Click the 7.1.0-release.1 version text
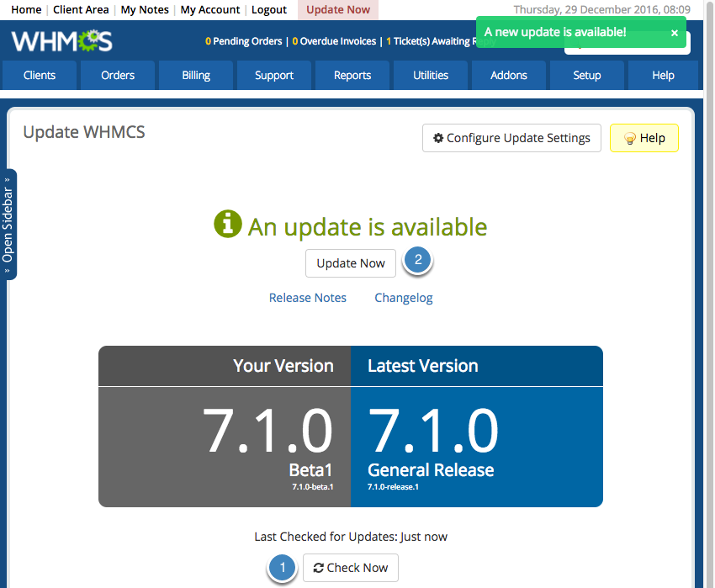 pyautogui.click(x=393, y=487)
